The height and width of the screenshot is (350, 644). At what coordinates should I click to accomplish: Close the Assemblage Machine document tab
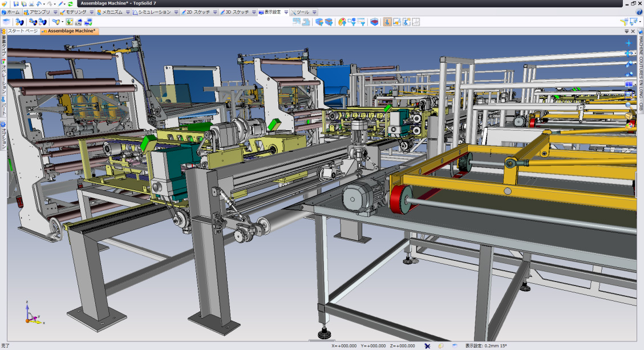[x=633, y=31]
